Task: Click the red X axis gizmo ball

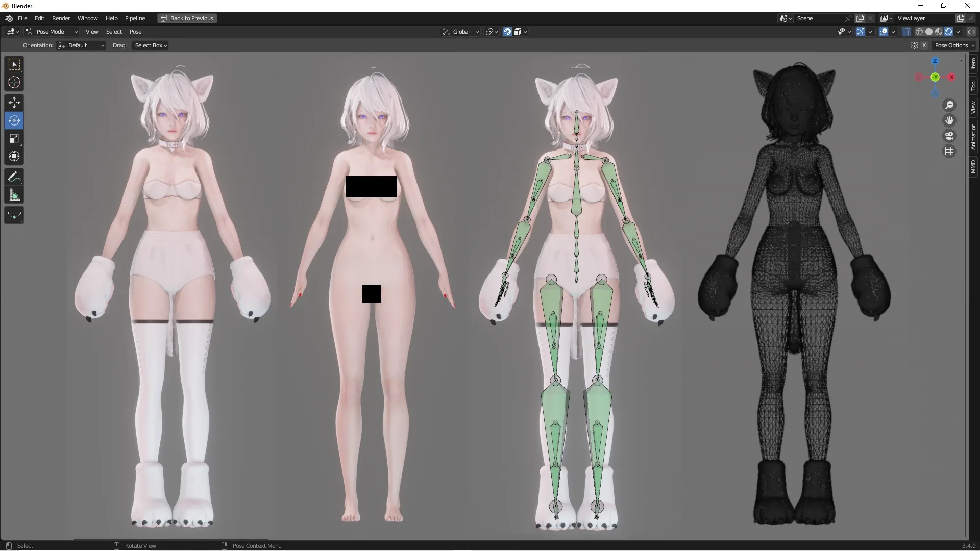Action: click(951, 77)
